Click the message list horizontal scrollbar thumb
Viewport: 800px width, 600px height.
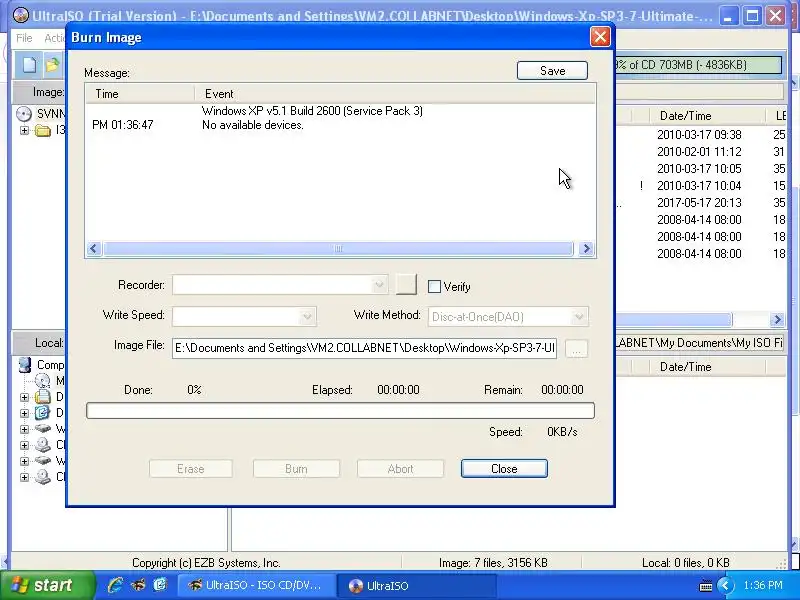(338, 248)
